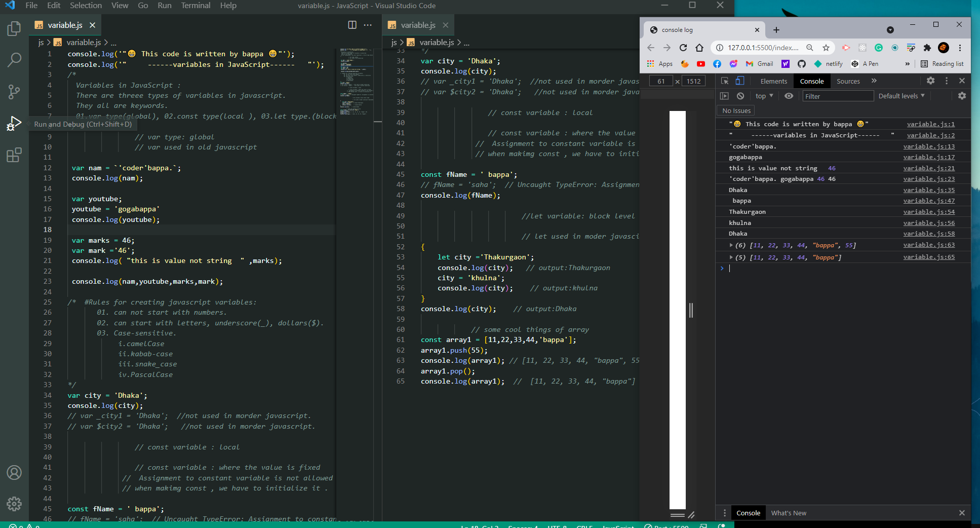Open the Facebook bookmark

pos(717,64)
